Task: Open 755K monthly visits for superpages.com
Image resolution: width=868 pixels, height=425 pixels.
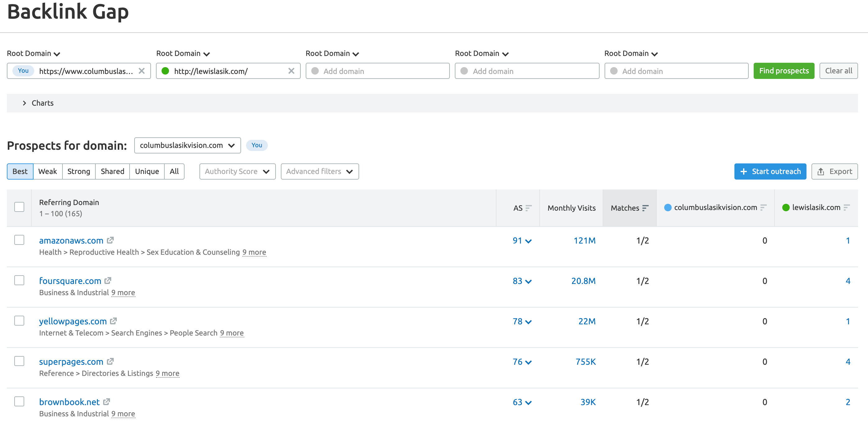Action: tap(586, 362)
